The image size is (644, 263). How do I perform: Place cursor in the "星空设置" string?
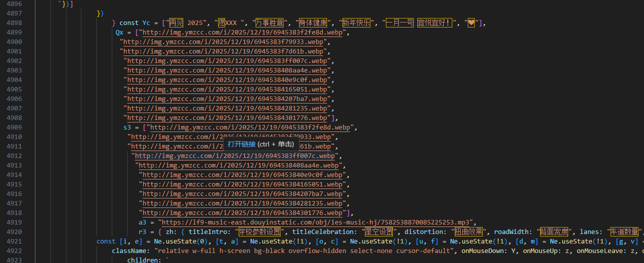coord(379,232)
